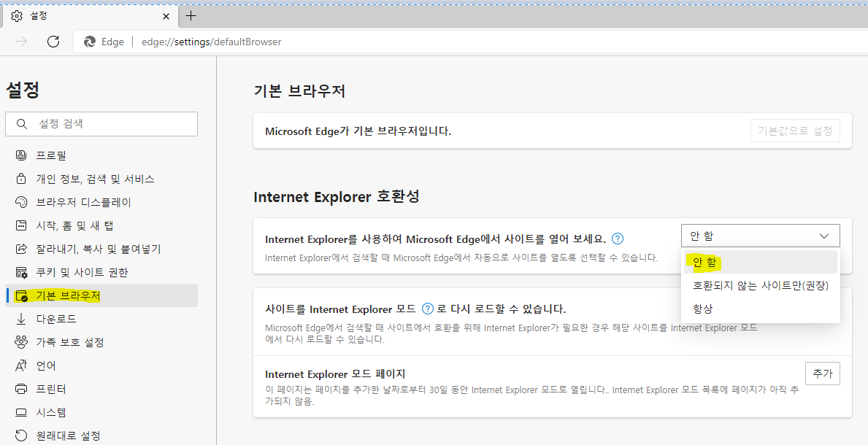Choose 안 함 from the dropdown list
The width and height of the screenshot is (868, 445).
coord(760,262)
